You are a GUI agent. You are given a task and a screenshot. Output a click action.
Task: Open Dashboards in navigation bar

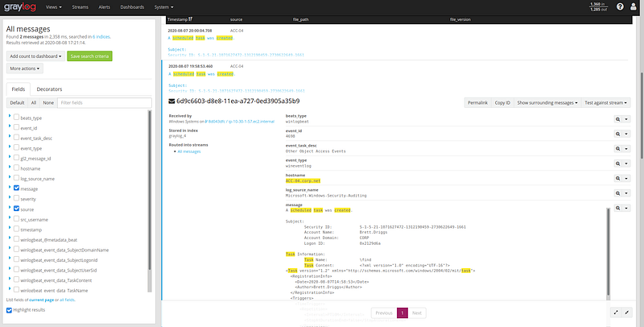click(x=132, y=7)
